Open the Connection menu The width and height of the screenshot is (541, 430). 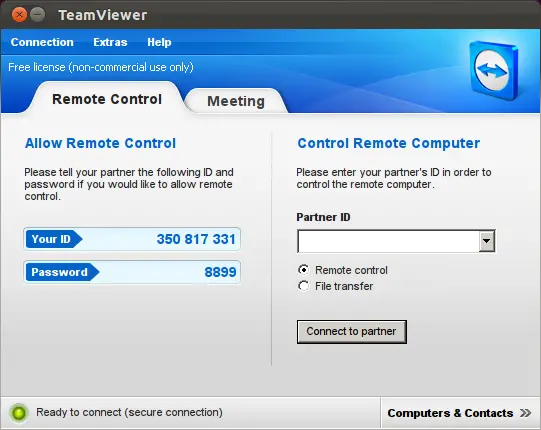pos(42,42)
